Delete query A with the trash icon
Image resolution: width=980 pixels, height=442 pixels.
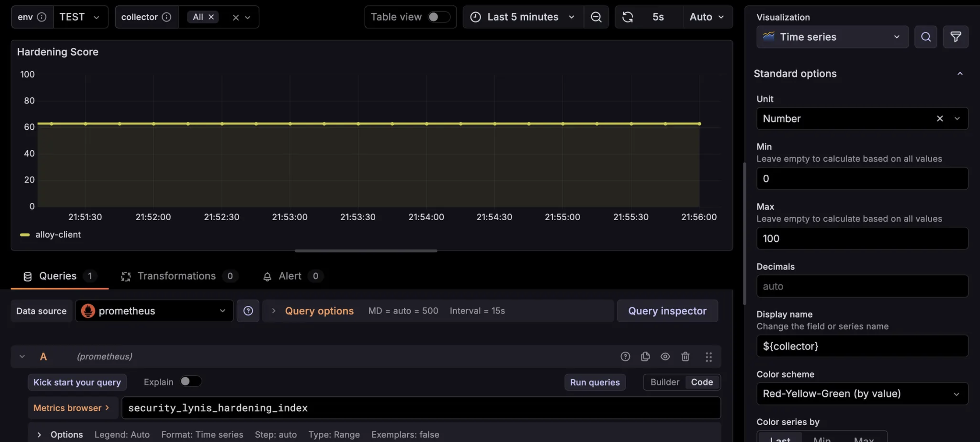pyautogui.click(x=685, y=356)
